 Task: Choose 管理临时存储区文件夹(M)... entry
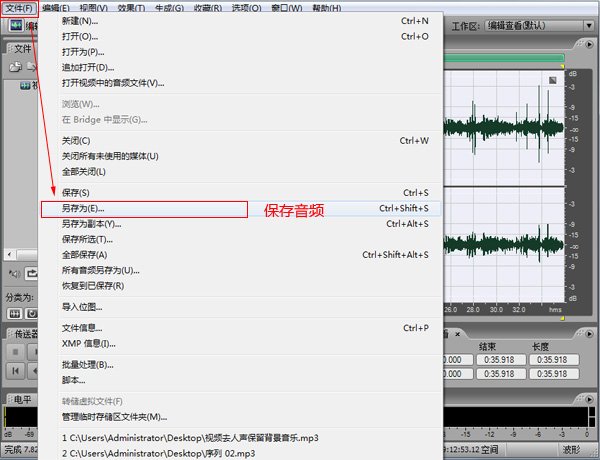point(241,417)
